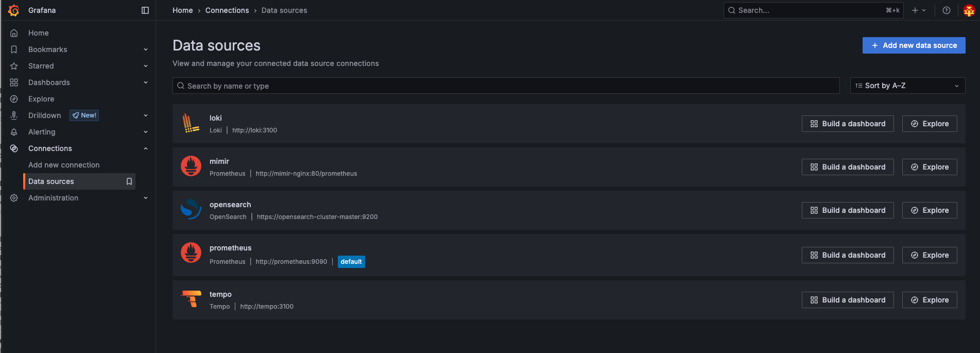
Task: Click the help question mark icon
Action: (x=947, y=10)
